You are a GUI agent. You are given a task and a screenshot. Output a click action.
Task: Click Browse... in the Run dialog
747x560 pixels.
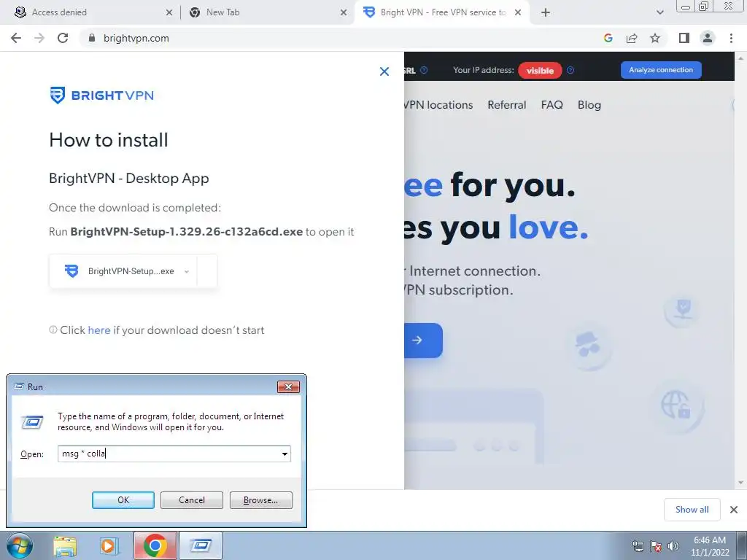click(260, 500)
